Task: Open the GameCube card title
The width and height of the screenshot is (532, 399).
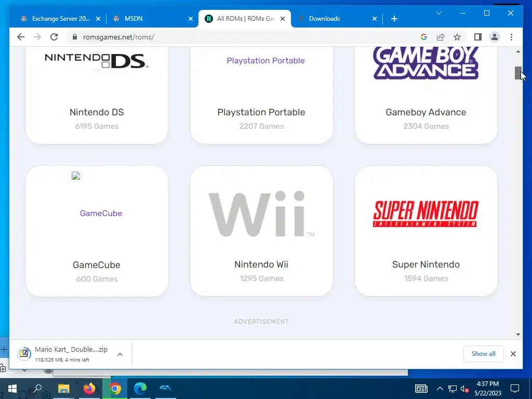Action: tap(97, 264)
